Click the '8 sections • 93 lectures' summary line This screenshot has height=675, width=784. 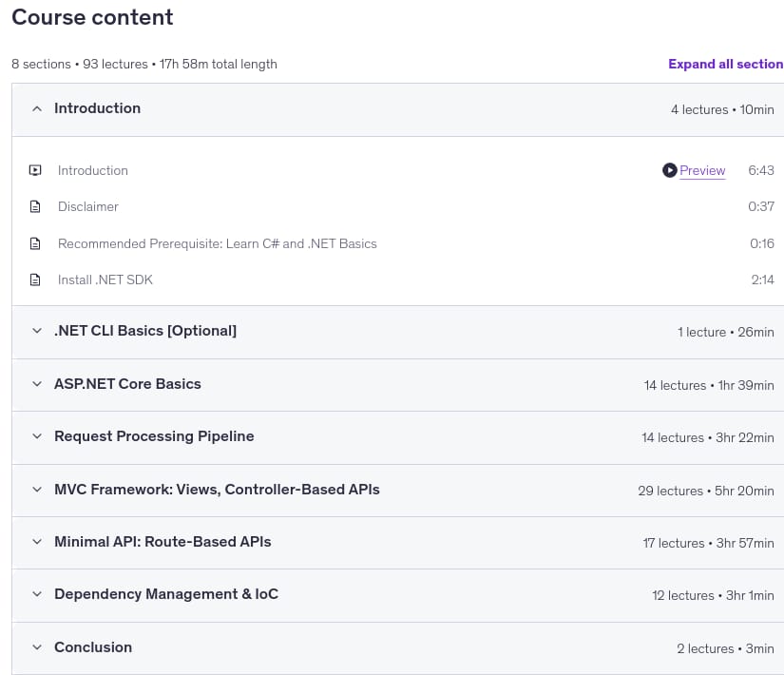[144, 64]
